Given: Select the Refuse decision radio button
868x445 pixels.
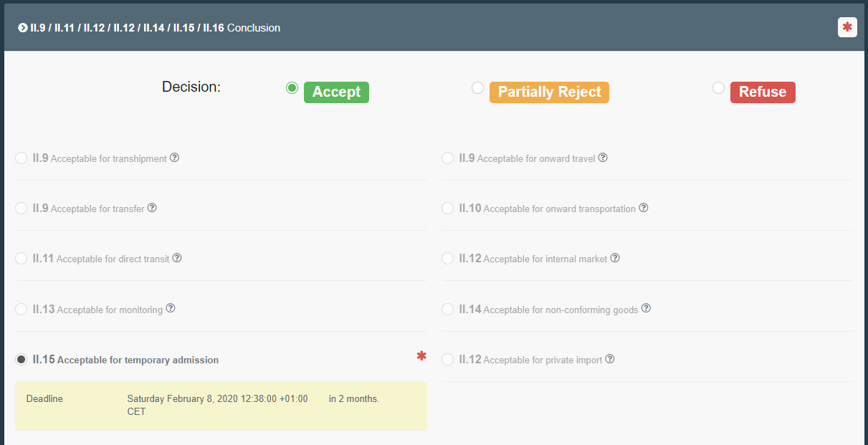Looking at the screenshot, I should coord(718,87).
